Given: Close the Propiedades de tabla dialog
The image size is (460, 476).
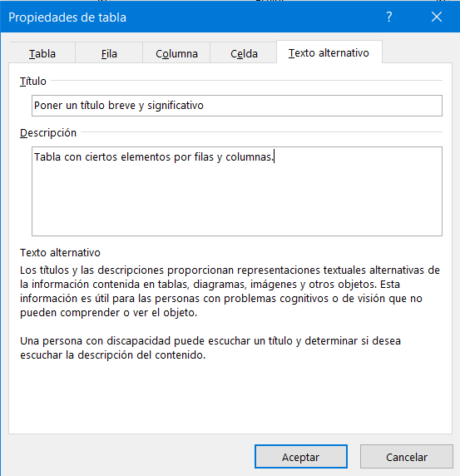Looking at the screenshot, I should tap(437, 17).
